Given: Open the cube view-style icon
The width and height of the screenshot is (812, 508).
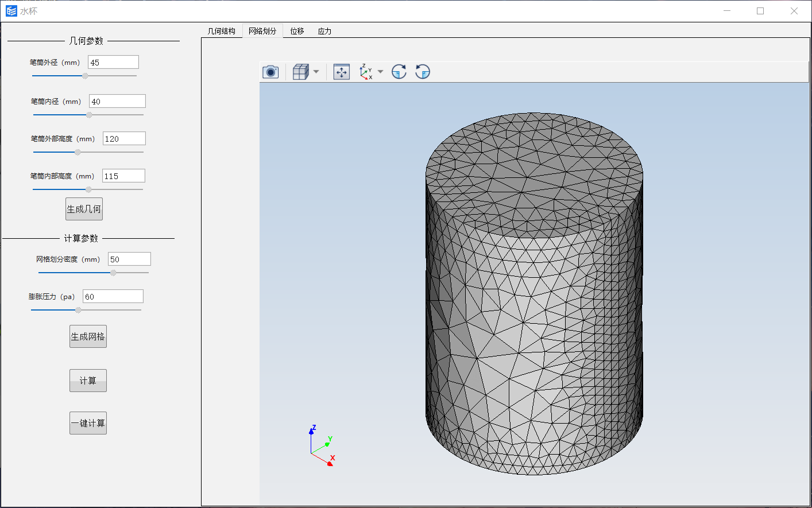Looking at the screenshot, I should [x=301, y=72].
